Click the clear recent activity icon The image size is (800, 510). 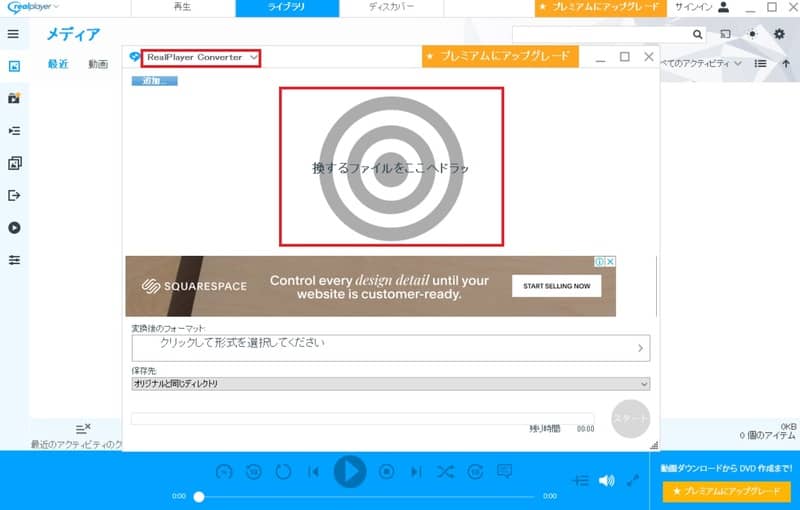coord(83,429)
